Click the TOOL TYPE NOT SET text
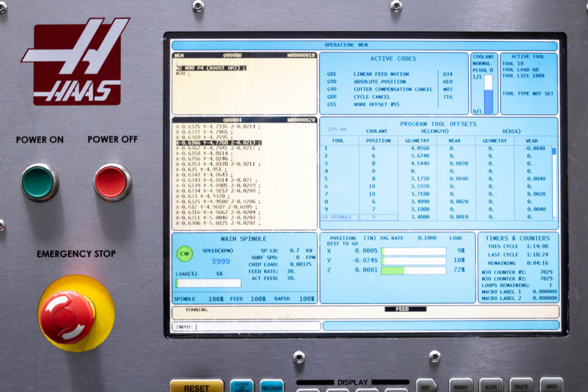588x392 pixels. point(528,94)
